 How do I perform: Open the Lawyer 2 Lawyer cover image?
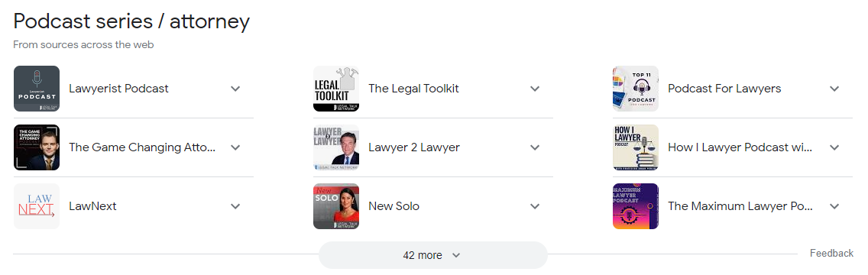click(336, 147)
